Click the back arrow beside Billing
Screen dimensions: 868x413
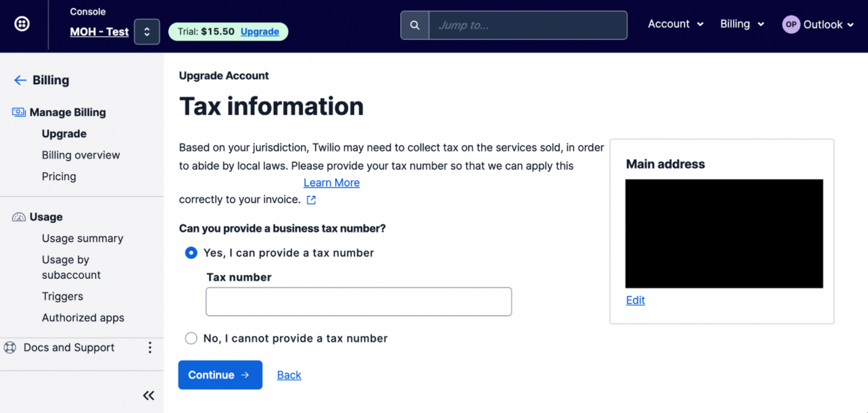click(x=20, y=80)
